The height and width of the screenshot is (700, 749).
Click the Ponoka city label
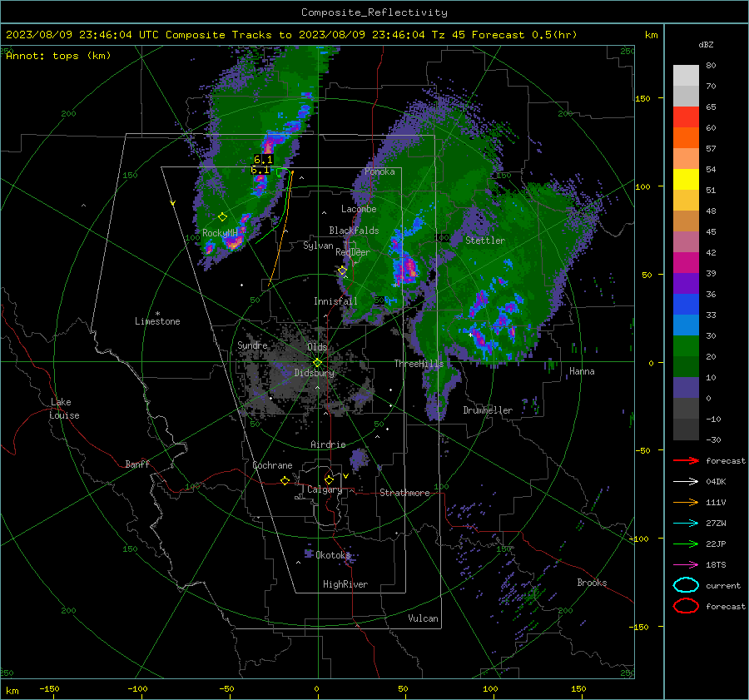click(x=379, y=171)
